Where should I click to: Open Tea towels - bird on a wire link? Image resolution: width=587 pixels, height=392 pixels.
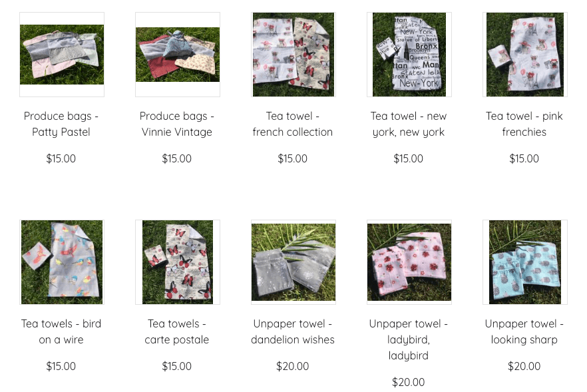pyautogui.click(x=61, y=331)
